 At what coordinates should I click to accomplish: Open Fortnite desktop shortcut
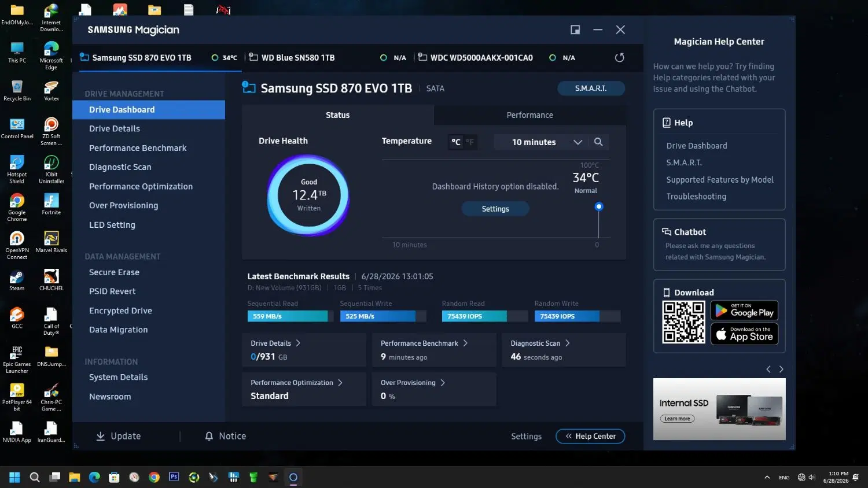[x=51, y=204]
